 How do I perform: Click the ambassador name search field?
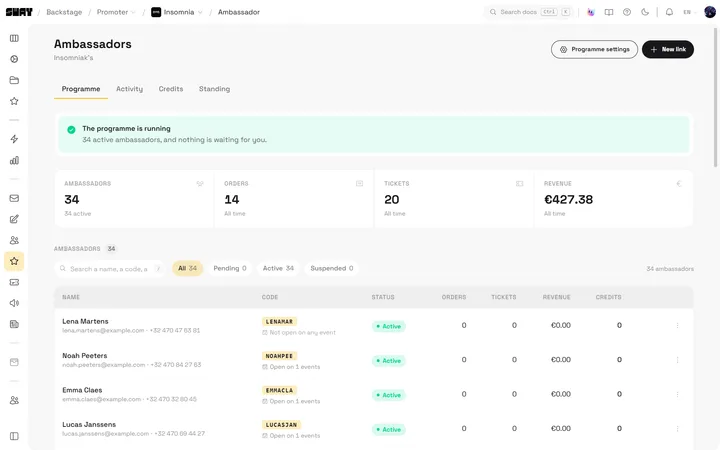110,269
